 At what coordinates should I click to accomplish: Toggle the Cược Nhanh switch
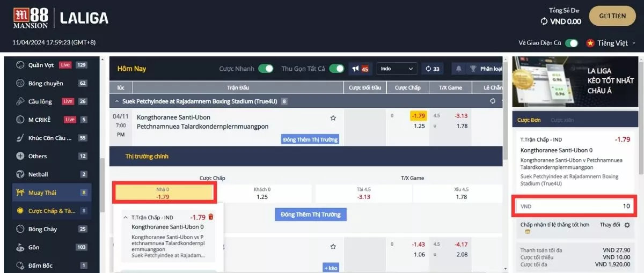pos(266,69)
